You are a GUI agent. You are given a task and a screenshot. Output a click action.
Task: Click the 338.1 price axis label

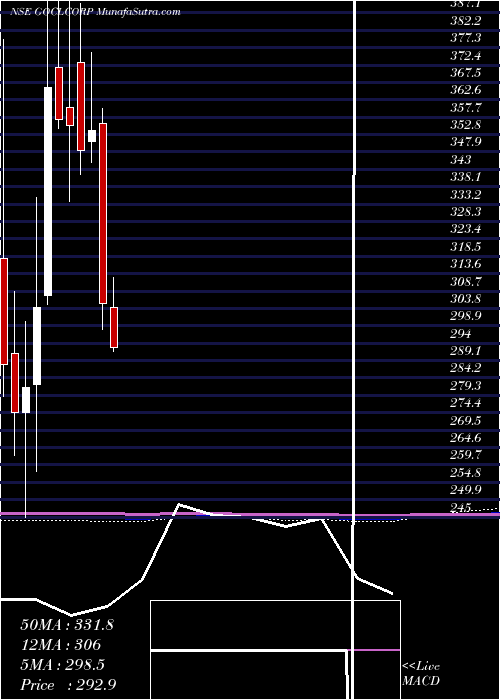[466, 177]
